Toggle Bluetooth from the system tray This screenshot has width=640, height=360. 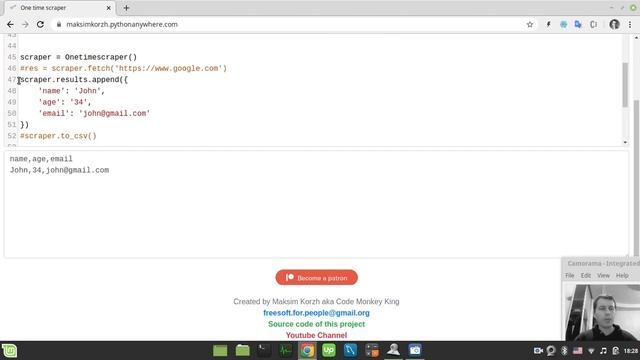[x=564, y=351]
